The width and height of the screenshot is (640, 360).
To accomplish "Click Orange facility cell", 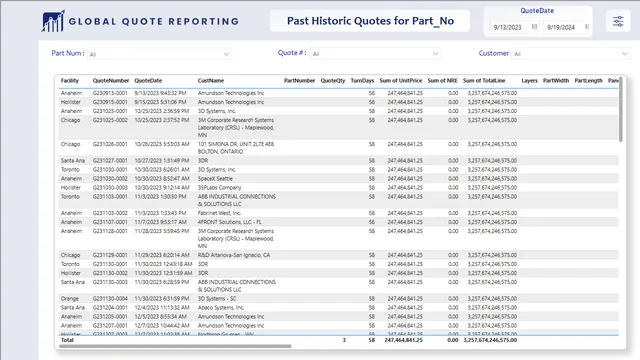I will pyautogui.click(x=69, y=298).
